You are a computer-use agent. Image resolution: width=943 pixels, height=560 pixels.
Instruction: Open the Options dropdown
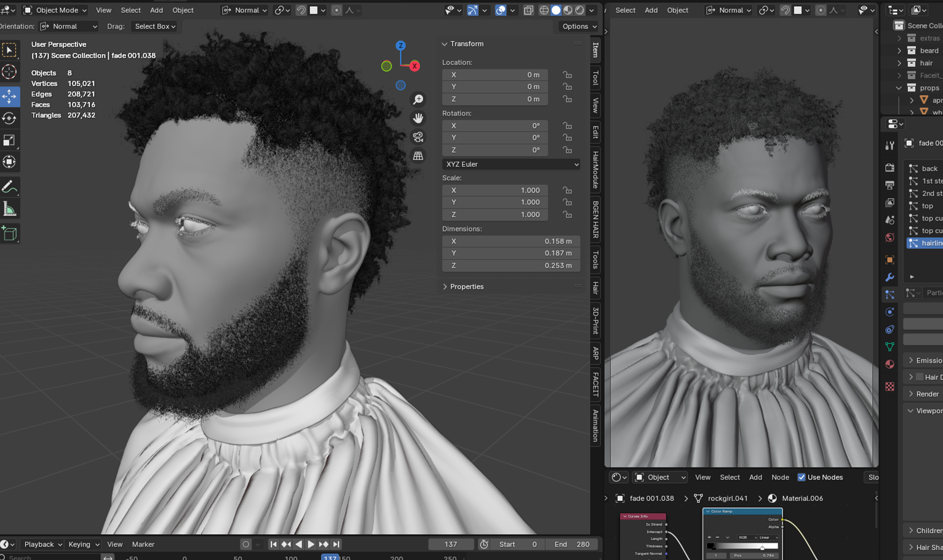[579, 26]
